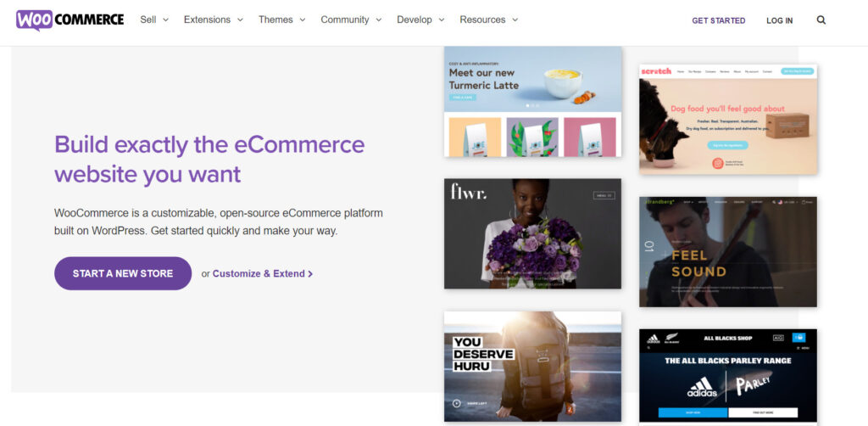Expand the chevron beside Themes
This screenshot has width=868, height=426.
pos(303,20)
